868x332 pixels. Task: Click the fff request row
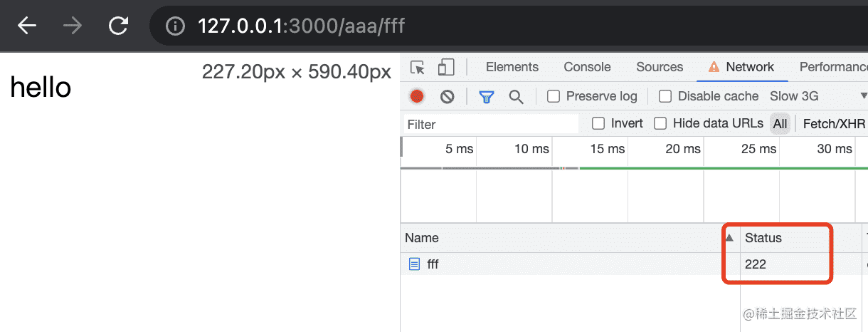[433, 264]
